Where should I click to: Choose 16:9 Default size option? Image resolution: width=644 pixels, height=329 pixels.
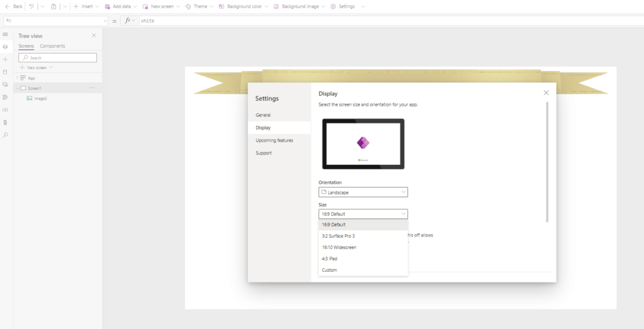363,225
